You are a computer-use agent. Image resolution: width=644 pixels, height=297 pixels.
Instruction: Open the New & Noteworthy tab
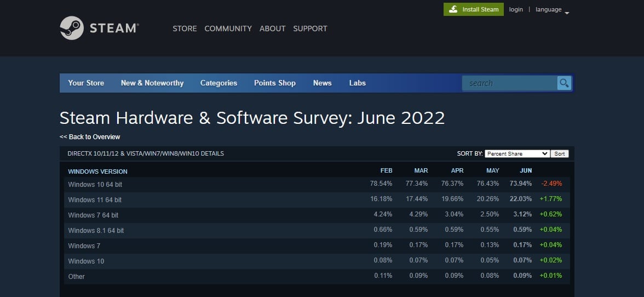click(x=152, y=83)
